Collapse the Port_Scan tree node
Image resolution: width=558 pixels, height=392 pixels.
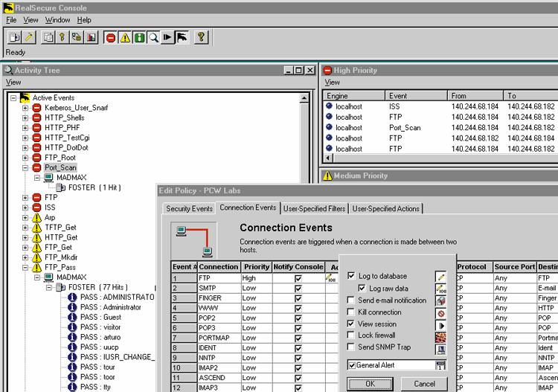coord(25,168)
